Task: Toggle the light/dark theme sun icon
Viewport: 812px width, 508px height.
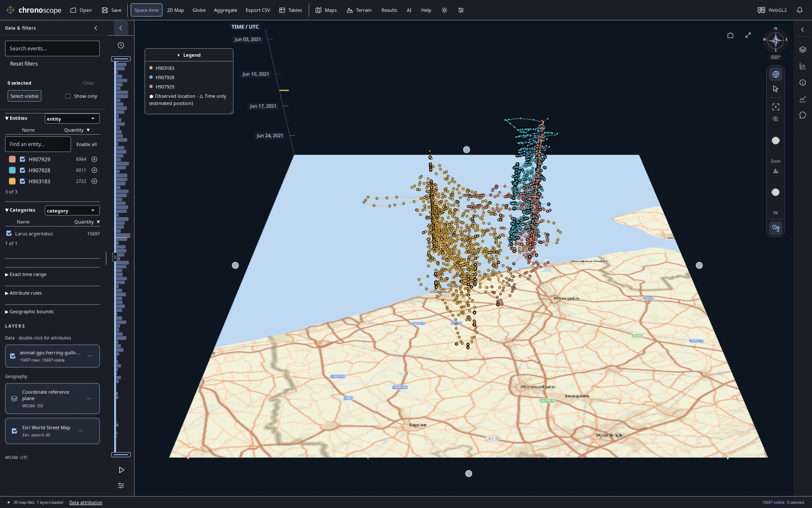Action: 444,10
